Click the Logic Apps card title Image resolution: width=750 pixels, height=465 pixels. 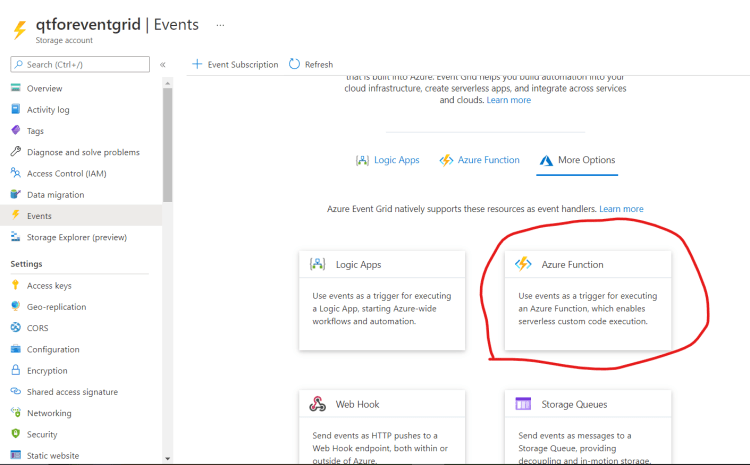click(358, 264)
